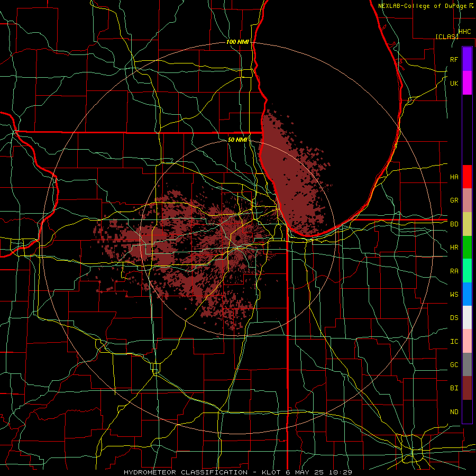Click the "BD" legend label
This screenshot has width=476, height=476.
click(x=454, y=224)
